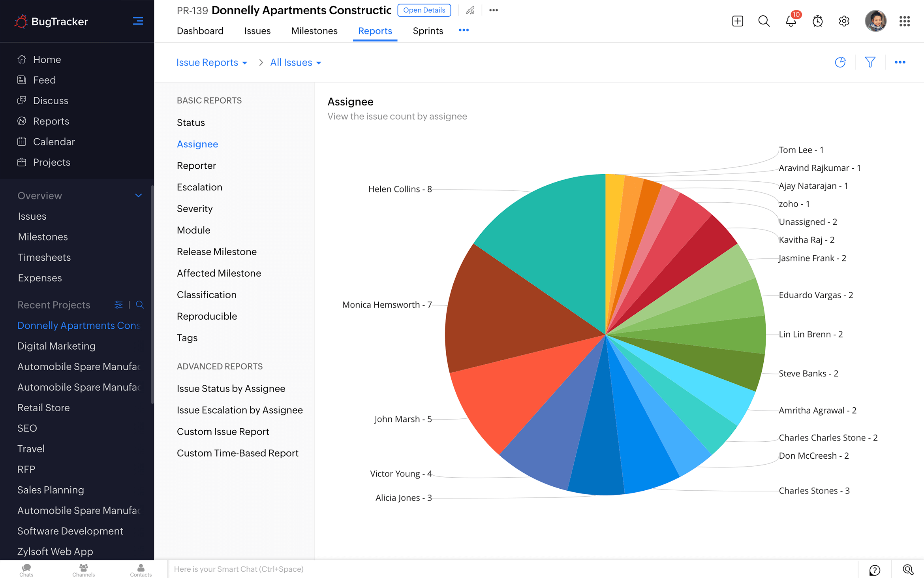Click the quick add plus icon
The width and height of the screenshot is (924, 578).
(737, 21)
